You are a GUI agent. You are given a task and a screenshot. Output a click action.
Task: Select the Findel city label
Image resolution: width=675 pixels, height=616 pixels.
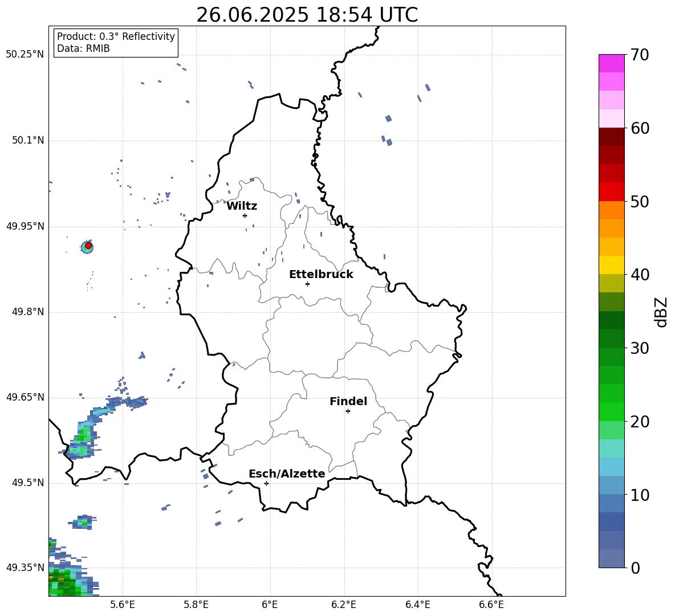348,401
